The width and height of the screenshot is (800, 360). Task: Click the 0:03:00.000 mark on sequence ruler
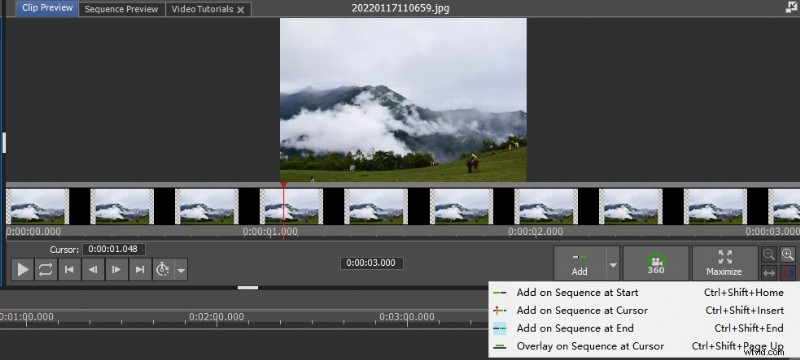(407, 317)
